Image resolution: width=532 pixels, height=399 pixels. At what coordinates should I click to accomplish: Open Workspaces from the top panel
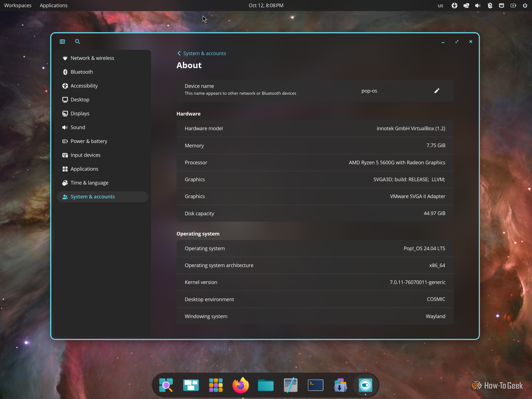tap(18, 6)
